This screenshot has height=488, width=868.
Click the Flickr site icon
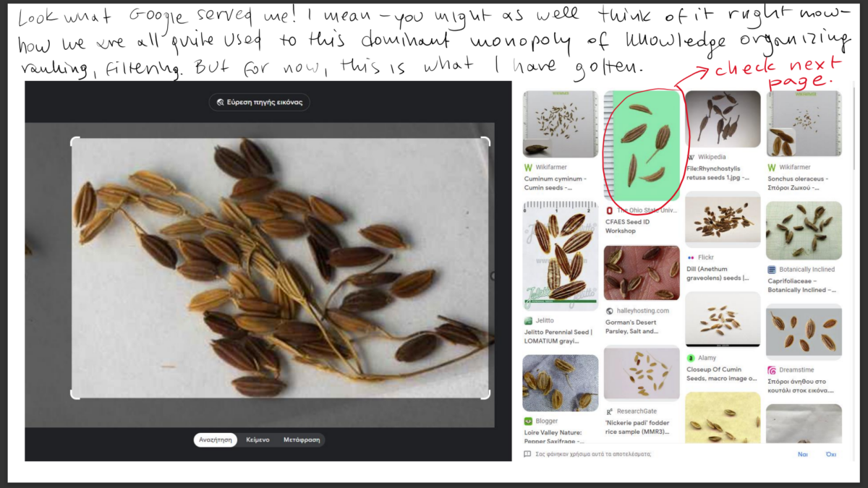click(x=691, y=257)
